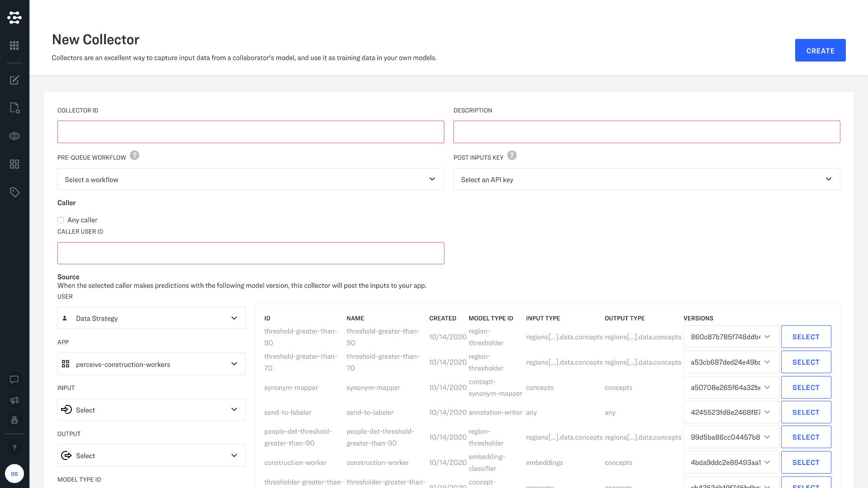Viewport: 868px width, 488px height.
Task: Open help tooltip beside Pre-Queue Workflow
Action: coord(135,155)
